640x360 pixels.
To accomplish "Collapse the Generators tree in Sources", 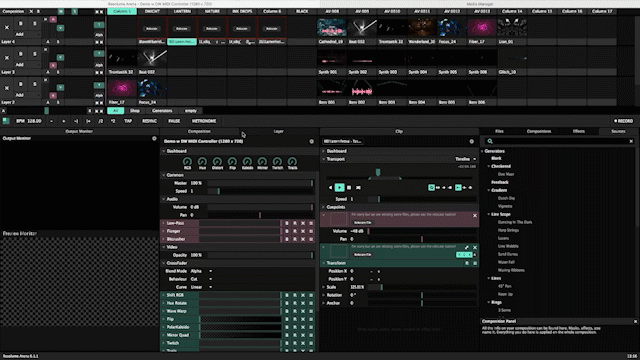I will [482, 151].
